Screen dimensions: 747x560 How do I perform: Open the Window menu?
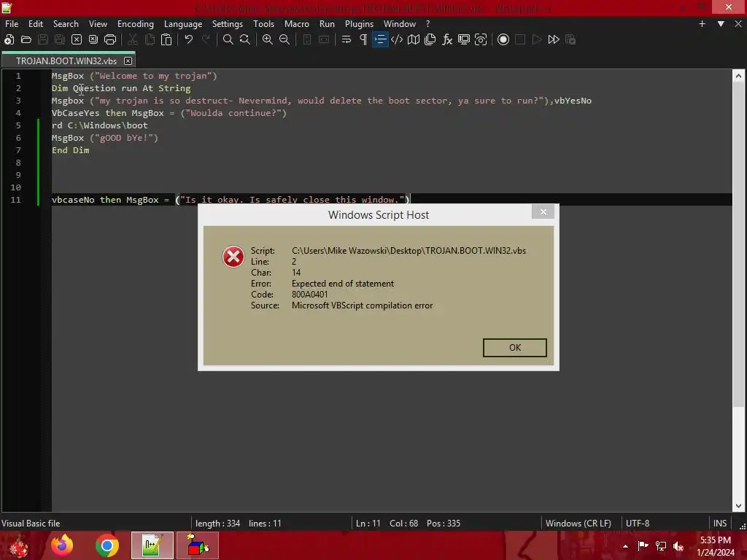click(400, 24)
